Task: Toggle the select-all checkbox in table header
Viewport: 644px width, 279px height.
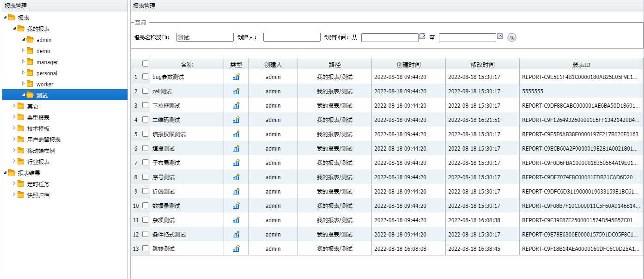Action: [145, 64]
